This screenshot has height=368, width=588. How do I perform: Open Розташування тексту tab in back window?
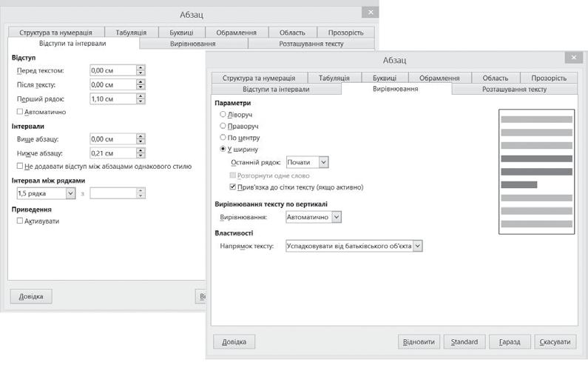[x=311, y=44]
